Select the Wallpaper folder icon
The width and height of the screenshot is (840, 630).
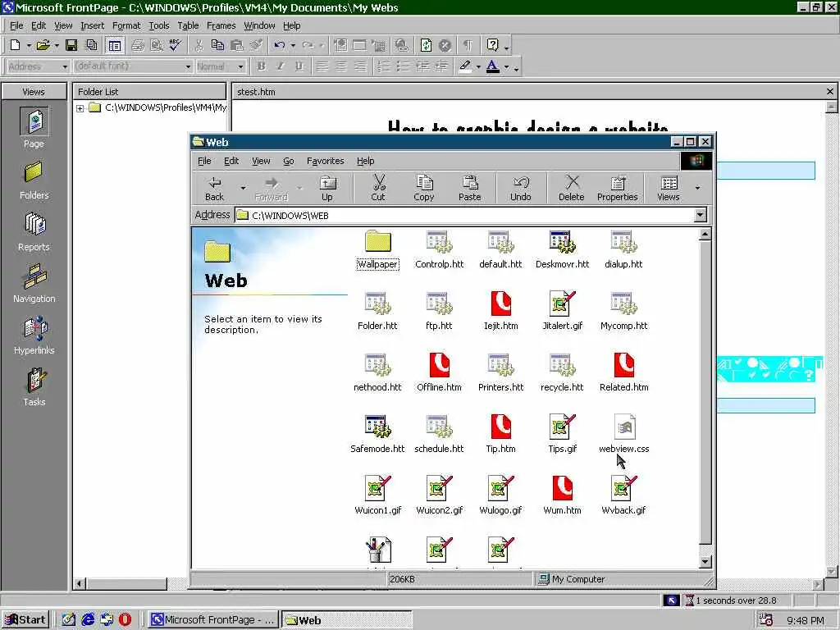point(377,249)
